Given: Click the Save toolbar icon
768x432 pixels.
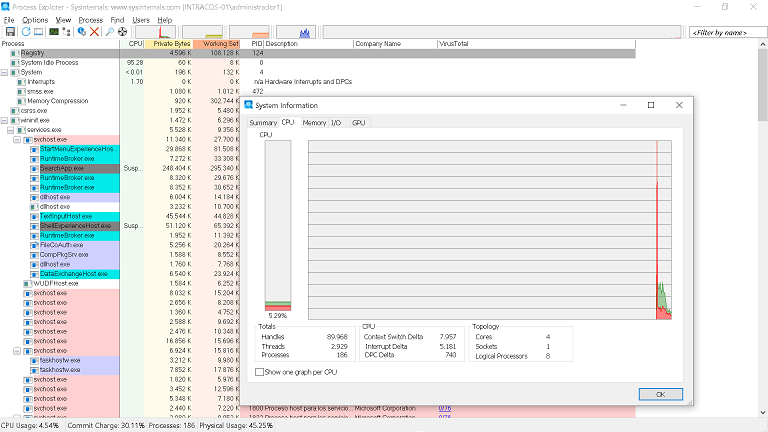Looking at the screenshot, I should click(10, 32).
